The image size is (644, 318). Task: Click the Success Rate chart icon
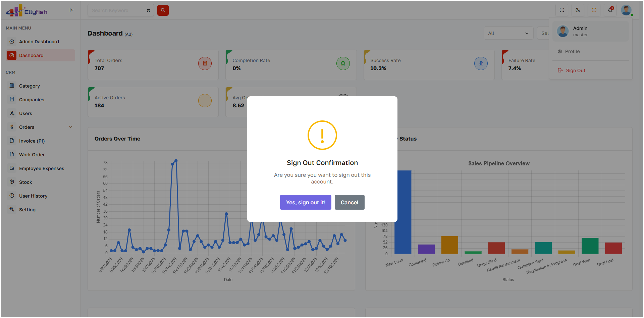point(481,63)
